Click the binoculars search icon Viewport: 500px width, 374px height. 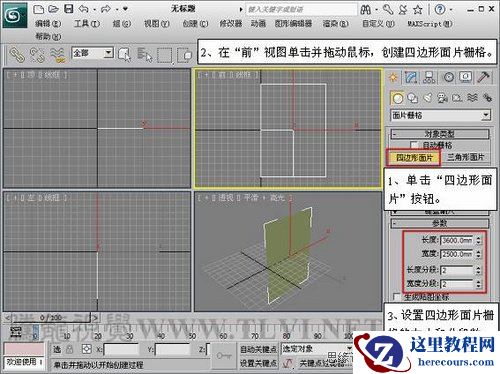click(366, 10)
